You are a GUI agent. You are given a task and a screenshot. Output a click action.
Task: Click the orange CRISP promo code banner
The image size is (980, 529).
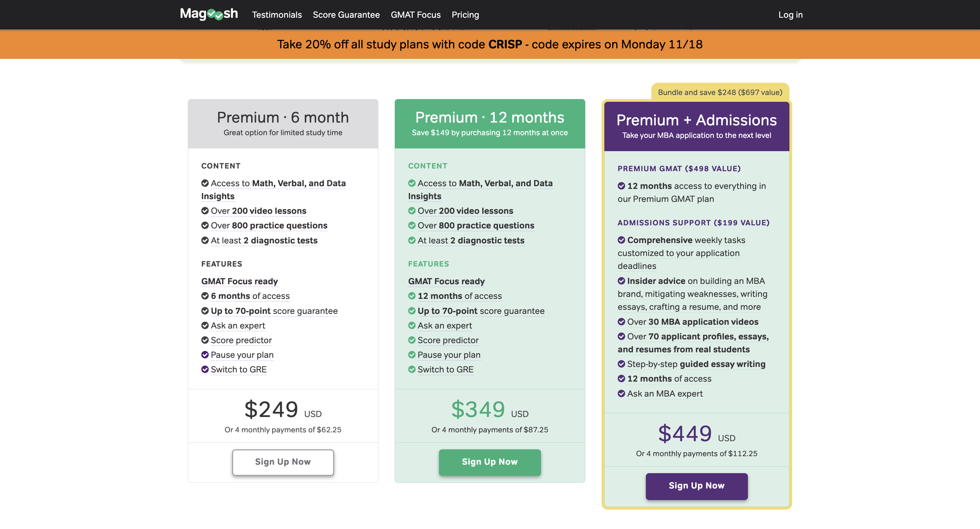(x=490, y=45)
